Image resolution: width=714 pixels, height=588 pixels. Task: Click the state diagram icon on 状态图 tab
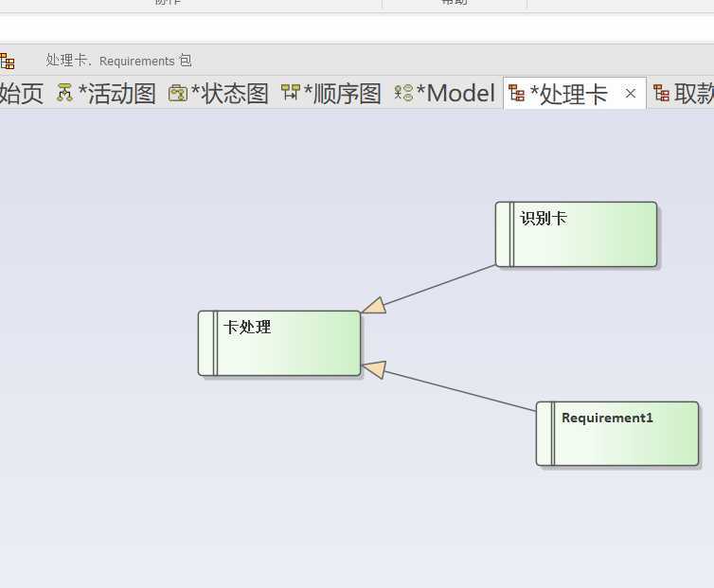point(178,94)
